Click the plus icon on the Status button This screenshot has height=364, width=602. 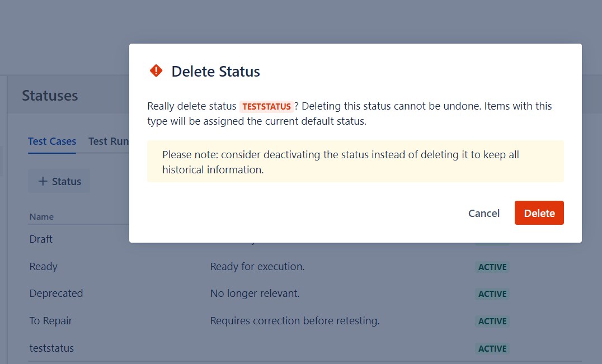[x=43, y=182]
